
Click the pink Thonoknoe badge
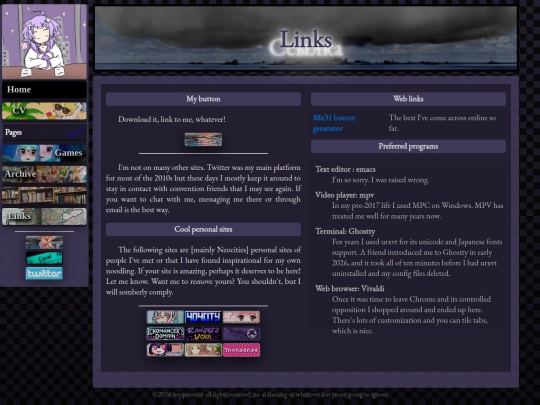pyautogui.click(x=241, y=350)
